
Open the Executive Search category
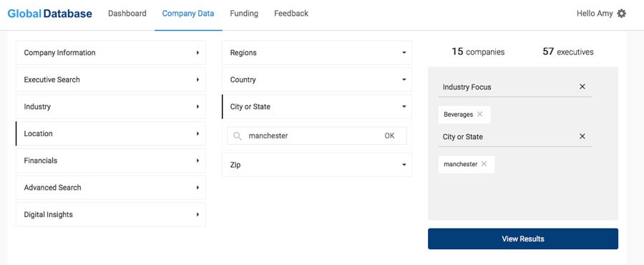coord(110,79)
